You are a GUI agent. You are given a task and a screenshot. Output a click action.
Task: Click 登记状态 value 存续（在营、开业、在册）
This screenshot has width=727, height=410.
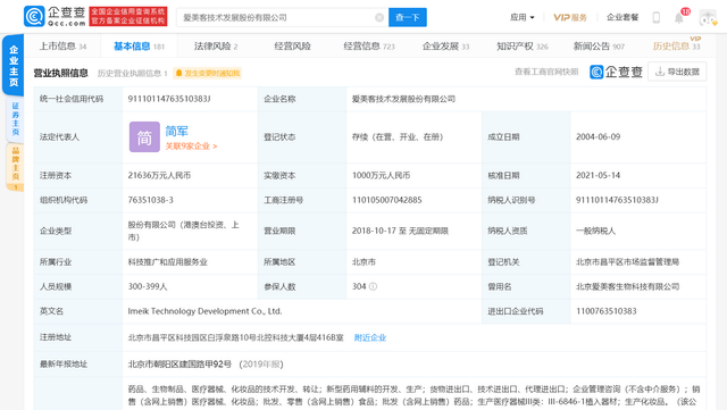click(397, 137)
